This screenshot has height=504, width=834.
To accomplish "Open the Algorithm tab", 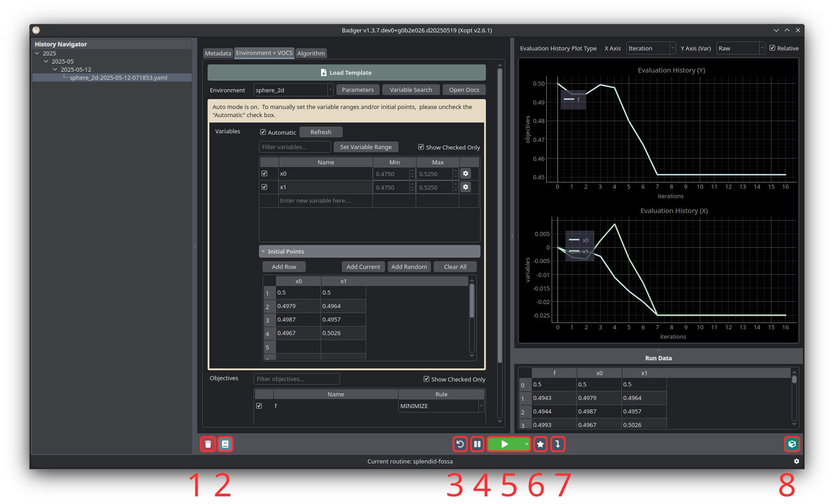I will pyautogui.click(x=311, y=53).
